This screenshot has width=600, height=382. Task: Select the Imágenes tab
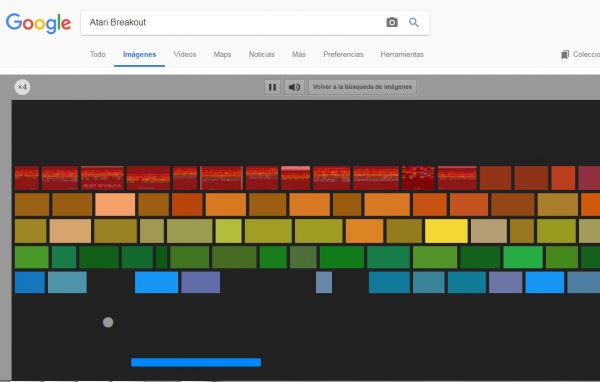[139, 54]
